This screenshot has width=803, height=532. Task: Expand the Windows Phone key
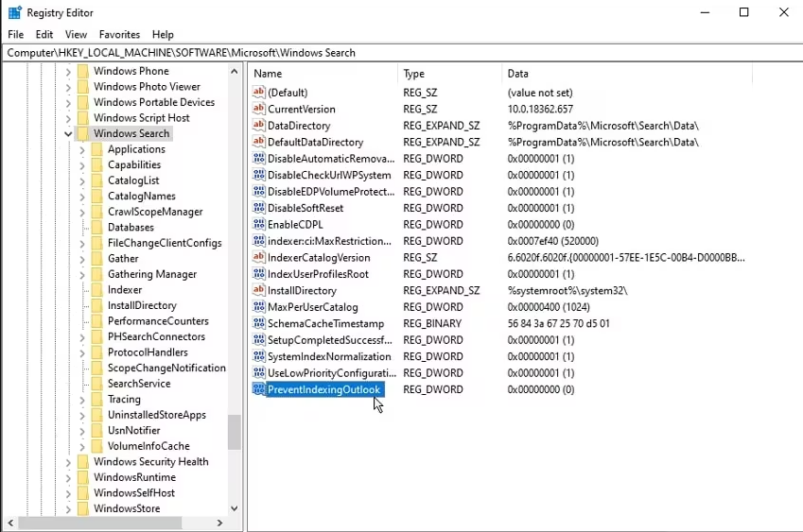[x=68, y=72]
